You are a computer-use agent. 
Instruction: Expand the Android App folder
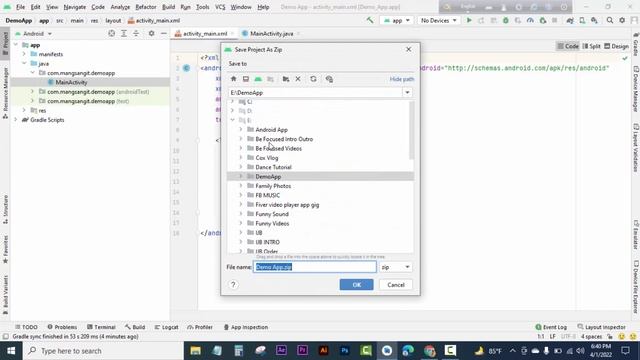(x=240, y=129)
